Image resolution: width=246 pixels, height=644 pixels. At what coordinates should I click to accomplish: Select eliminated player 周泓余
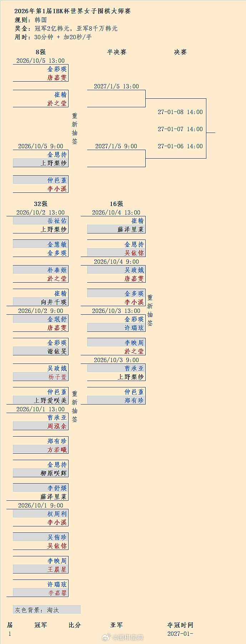(x=57, y=426)
